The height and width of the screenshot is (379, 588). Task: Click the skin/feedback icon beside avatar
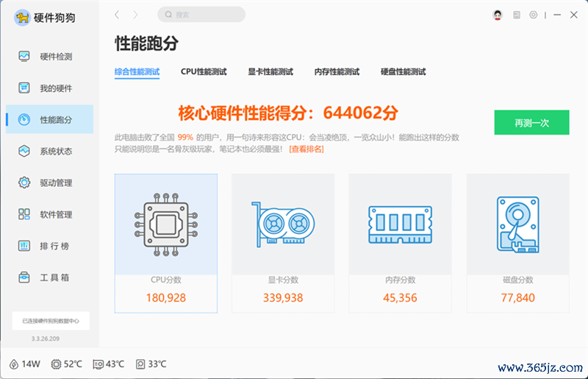[517, 15]
